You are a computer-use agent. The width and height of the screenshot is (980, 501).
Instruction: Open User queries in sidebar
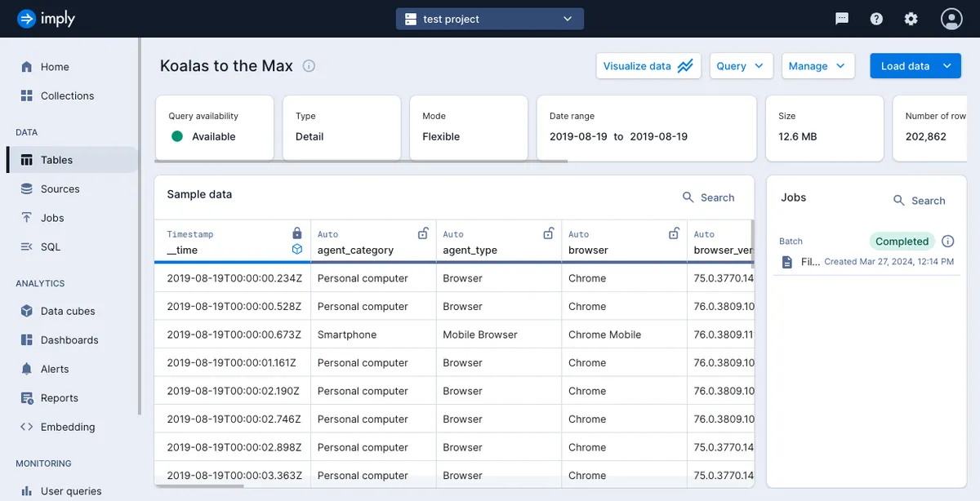[71, 491]
